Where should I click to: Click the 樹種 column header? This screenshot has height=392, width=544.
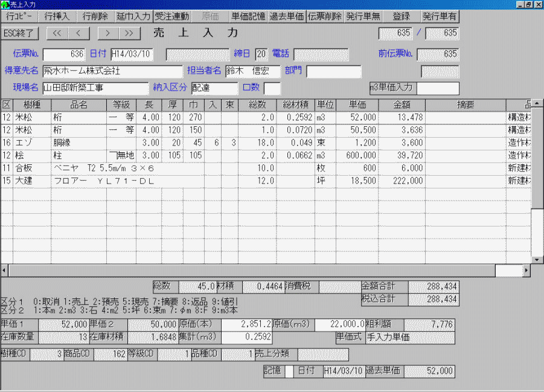32,105
